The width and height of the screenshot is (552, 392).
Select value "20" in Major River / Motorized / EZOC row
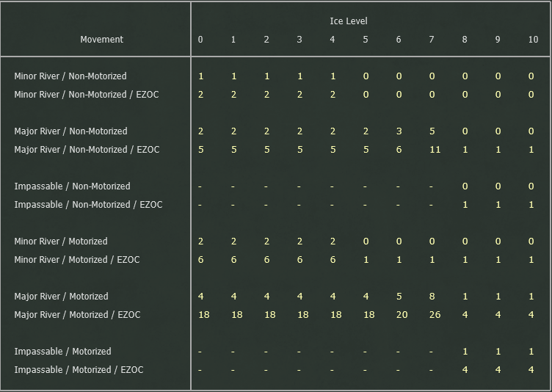(x=402, y=314)
